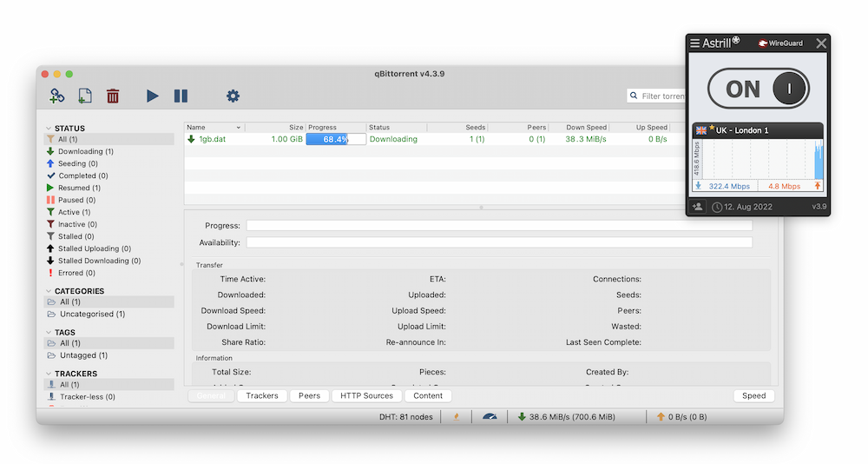Open the HTTP Sources tab
Screen dimensions: 868x464
pos(366,396)
